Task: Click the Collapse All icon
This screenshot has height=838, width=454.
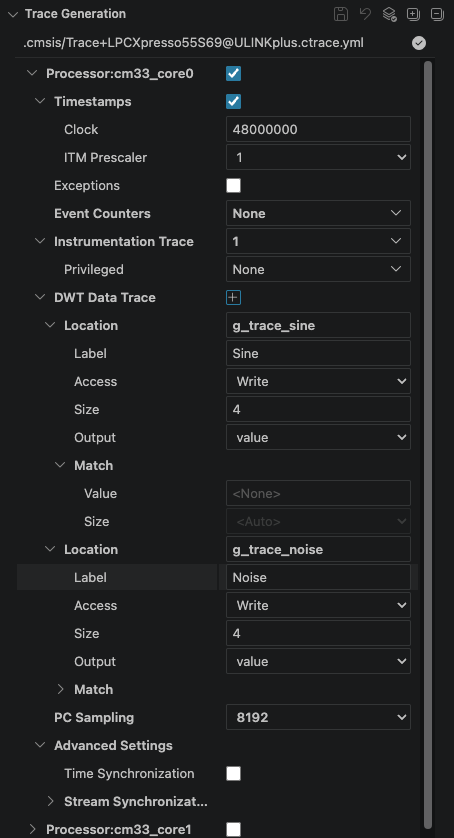Action: pos(437,14)
